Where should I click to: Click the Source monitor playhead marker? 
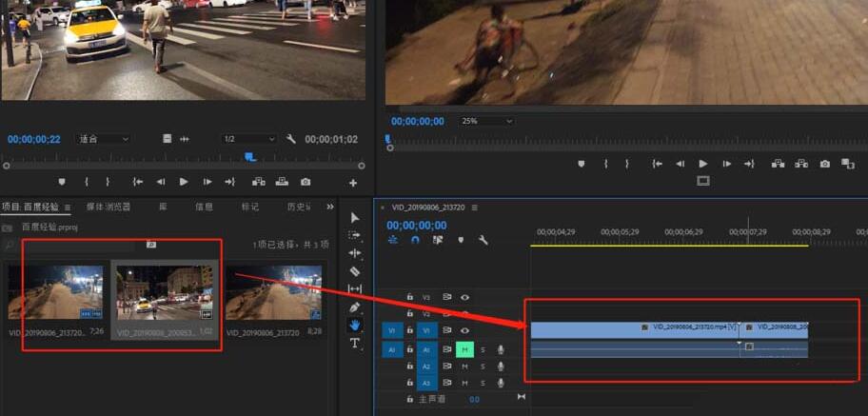[249, 157]
